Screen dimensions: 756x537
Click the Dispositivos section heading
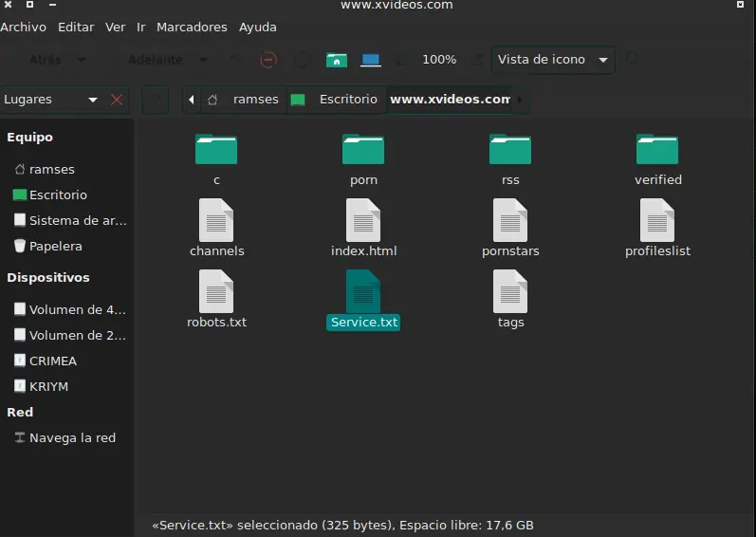tap(48, 278)
